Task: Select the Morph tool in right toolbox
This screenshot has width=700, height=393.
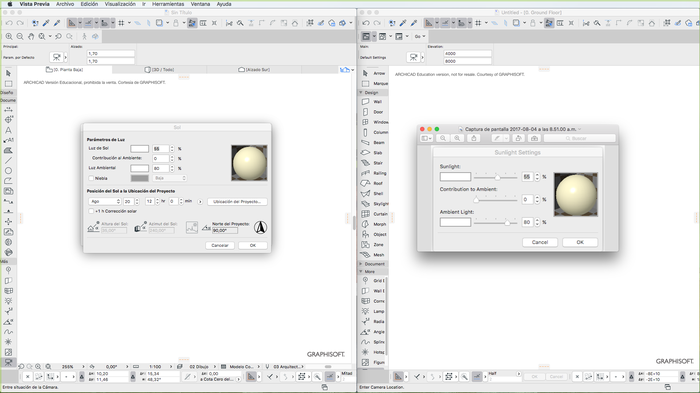Action: coord(373,224)
